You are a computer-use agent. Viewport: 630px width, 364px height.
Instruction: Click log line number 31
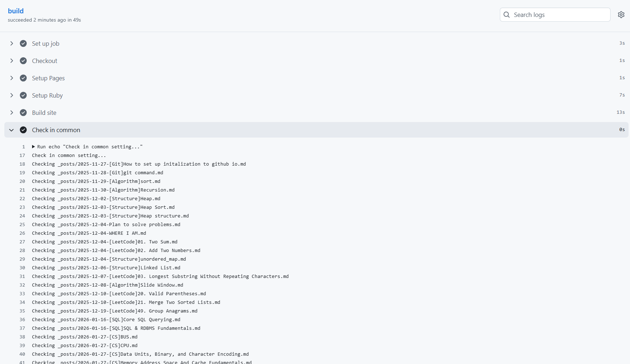tap(22, 277)
